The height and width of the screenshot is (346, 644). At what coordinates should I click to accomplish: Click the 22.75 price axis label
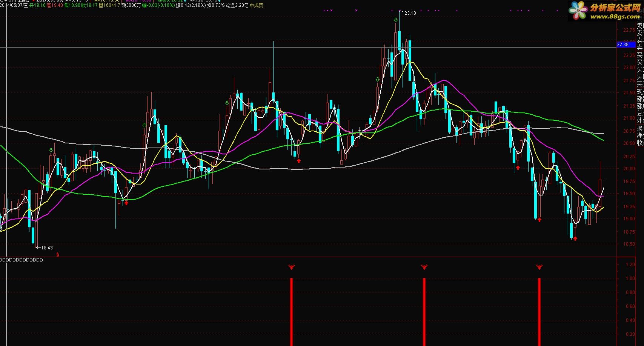tap(629, 30)
